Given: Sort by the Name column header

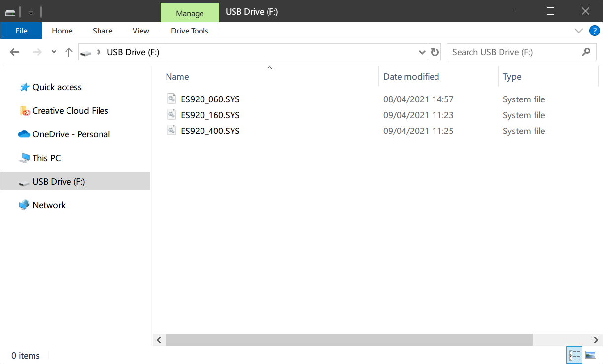Looking at the screenshot, I should point(177,77).
